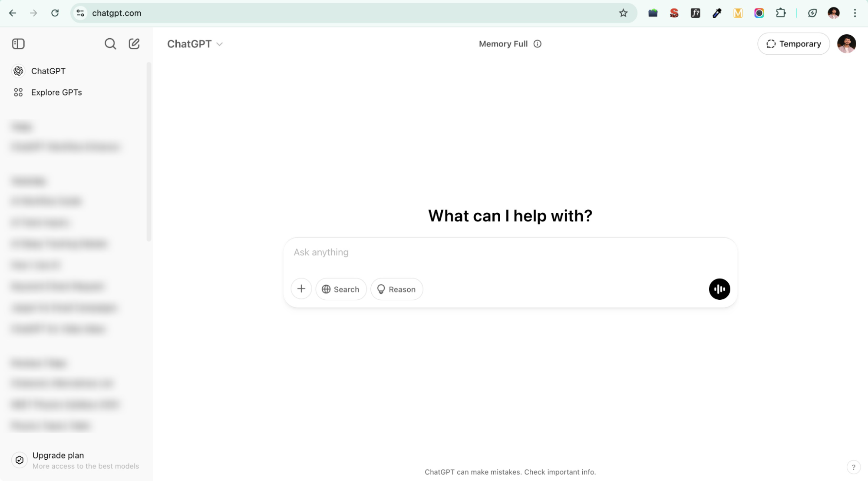This screenshot has height=481, width=868.
Task: Select ChatGPT in the sidebar
Action: click(x=48, y=71)
